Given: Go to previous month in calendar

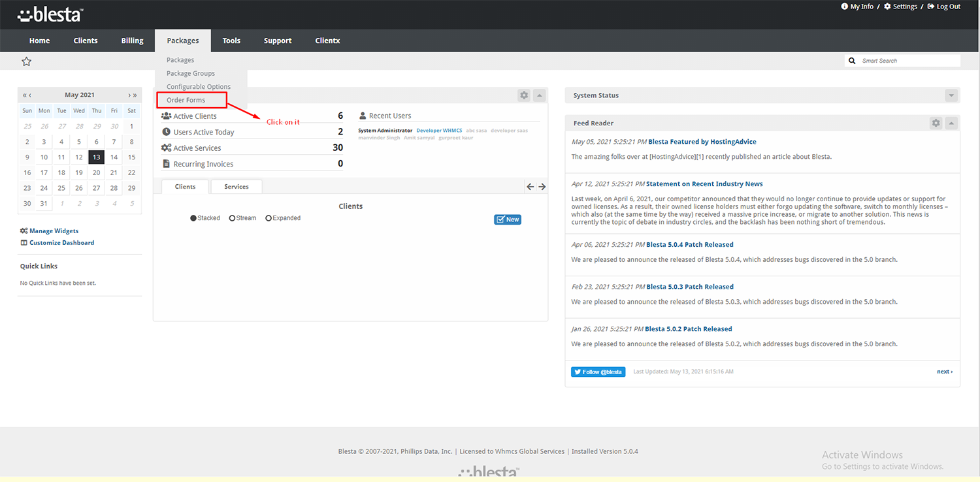Looking at the screenshot, I should (30, 95).
